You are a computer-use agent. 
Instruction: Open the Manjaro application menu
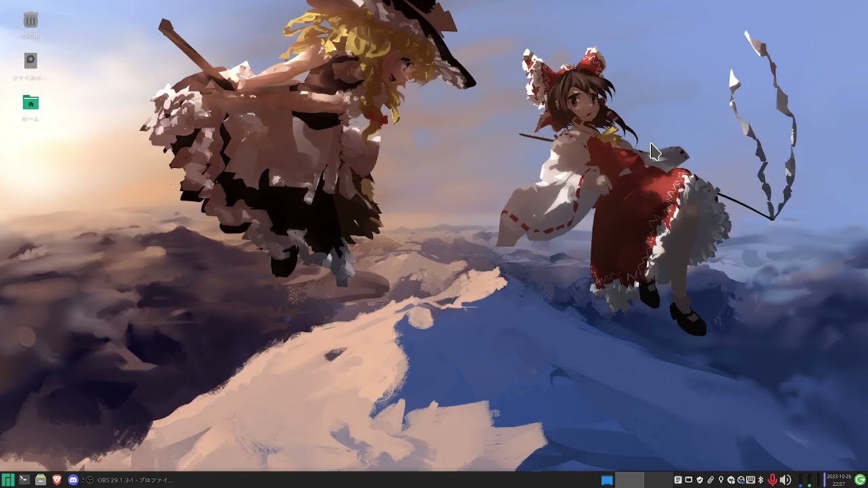coord(7,480)
